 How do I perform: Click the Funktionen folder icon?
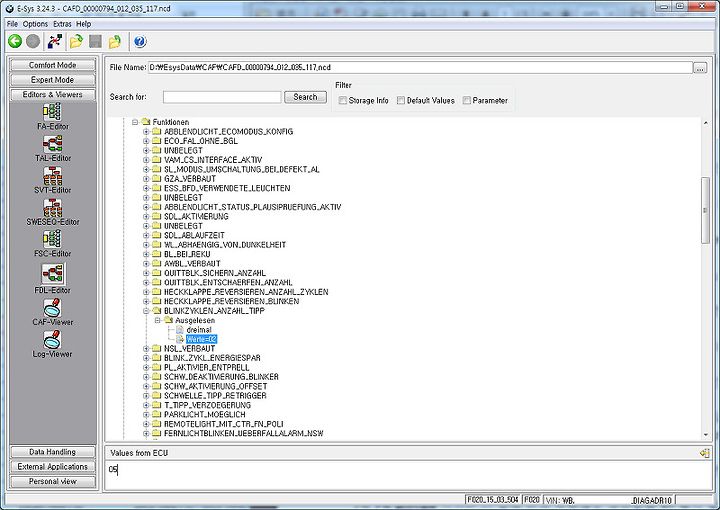coord(146,122)
